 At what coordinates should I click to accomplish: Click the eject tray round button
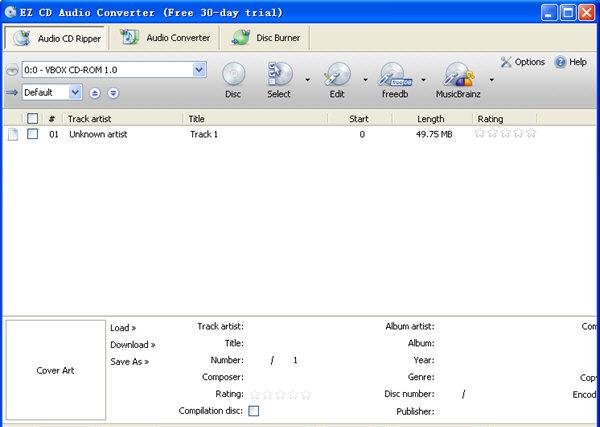pyautogui.click(x=95, y=93)
